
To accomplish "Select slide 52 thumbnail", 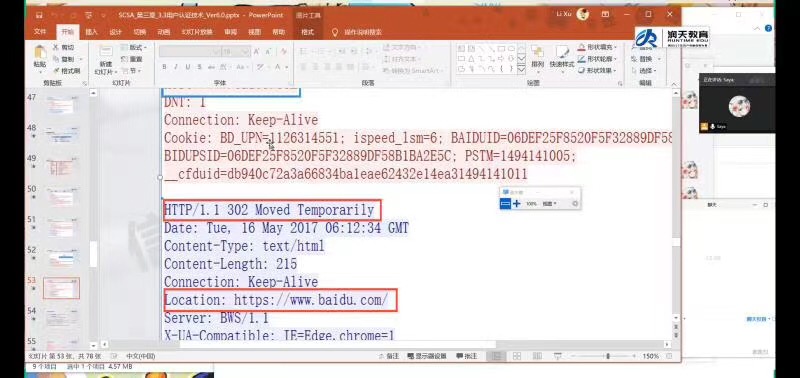I will (62, 258).
